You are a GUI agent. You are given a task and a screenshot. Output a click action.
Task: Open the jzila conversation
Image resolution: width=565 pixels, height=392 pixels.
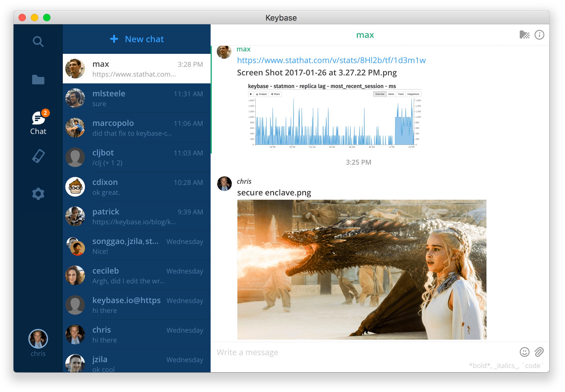(x=137, y=361)
